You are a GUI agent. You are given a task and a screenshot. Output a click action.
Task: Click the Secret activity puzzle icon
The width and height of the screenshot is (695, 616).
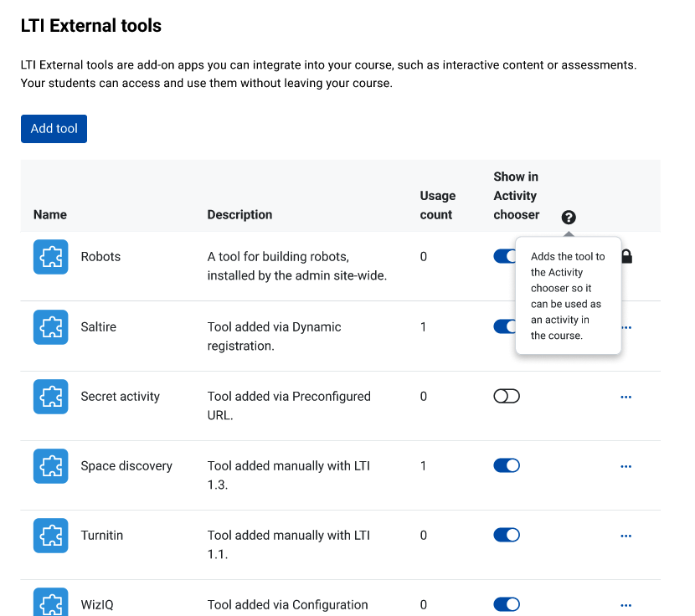[50, 397]
